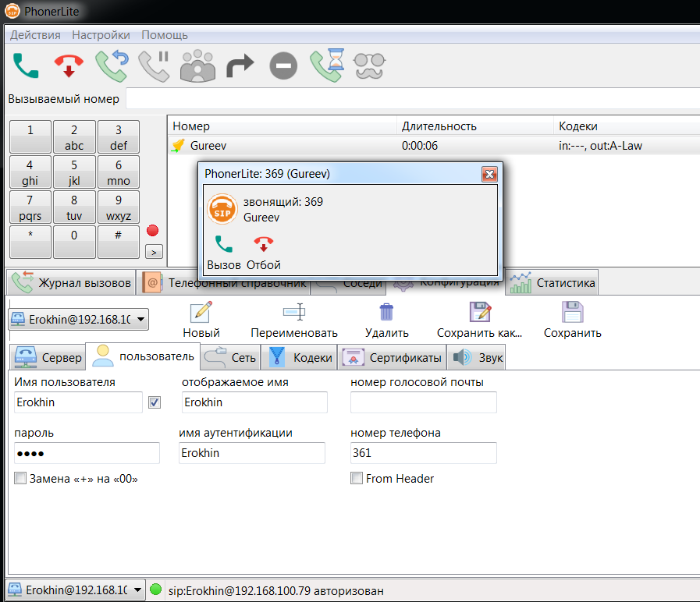The image size is (700, 602).
Task: Click keypad button 1
Action: [30, 136]
